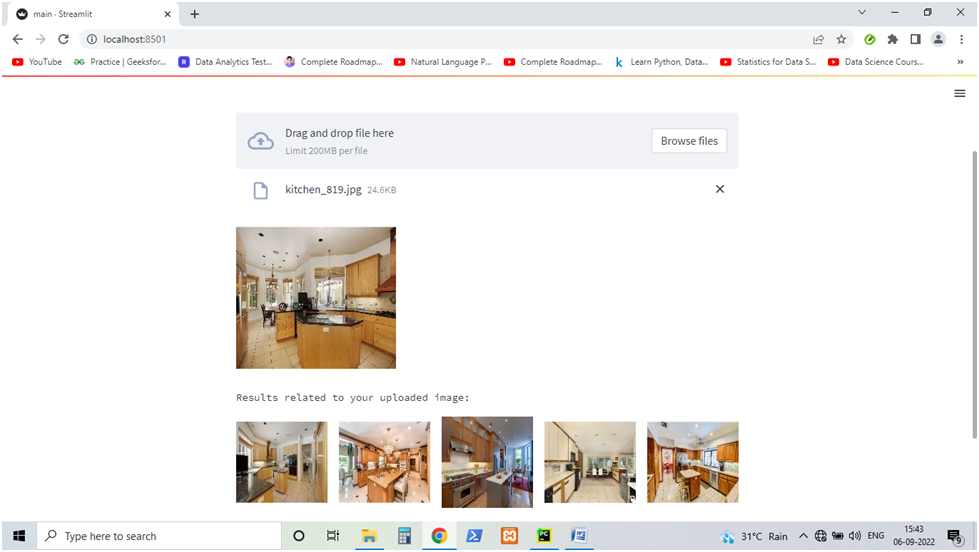Viewport: 979px width, 552px height.
Task: Click the Drag and drop file here text
Action: coord(339,133)
